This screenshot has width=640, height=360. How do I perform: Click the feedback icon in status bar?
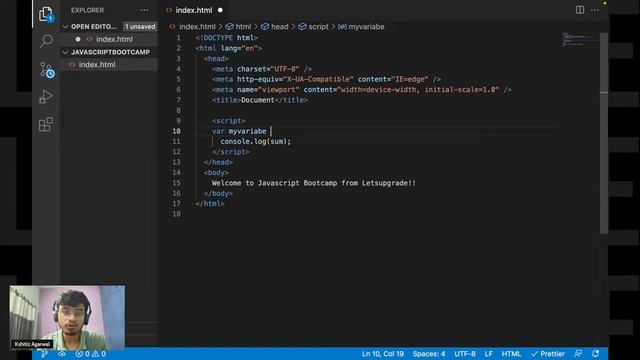click(x=578, y=354)
